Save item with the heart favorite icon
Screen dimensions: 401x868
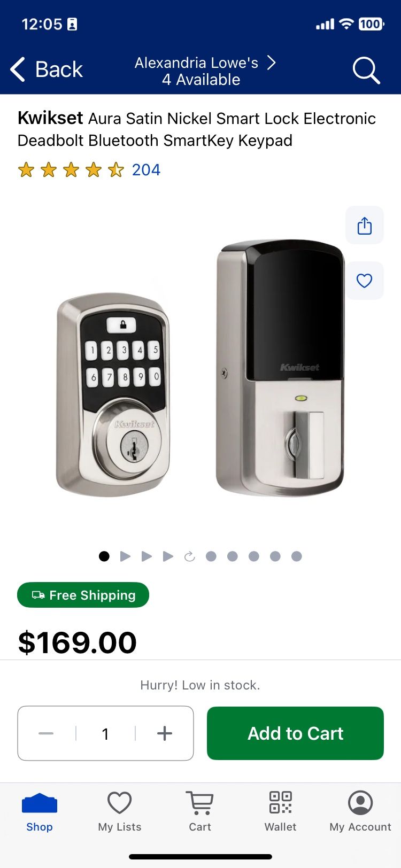pyautogui.click(x=365, y=281)
